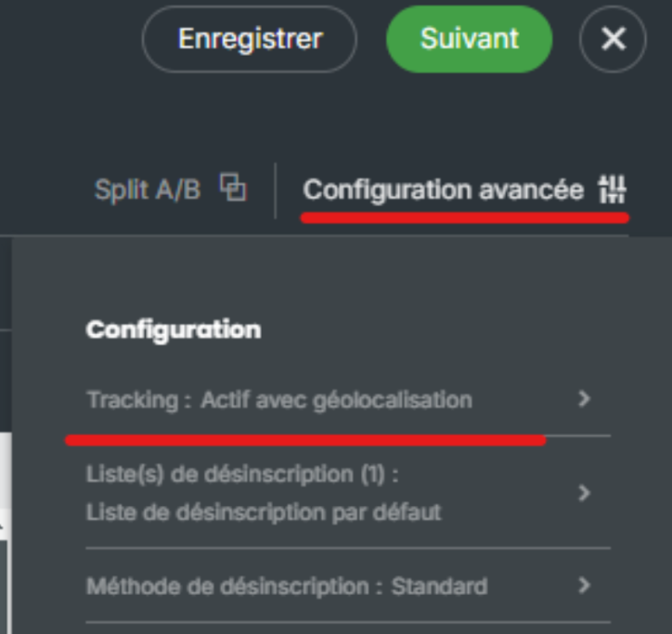Click the 'Méthode de désinscription :' label text
672x634 pixels.
(x=235, y=587)
